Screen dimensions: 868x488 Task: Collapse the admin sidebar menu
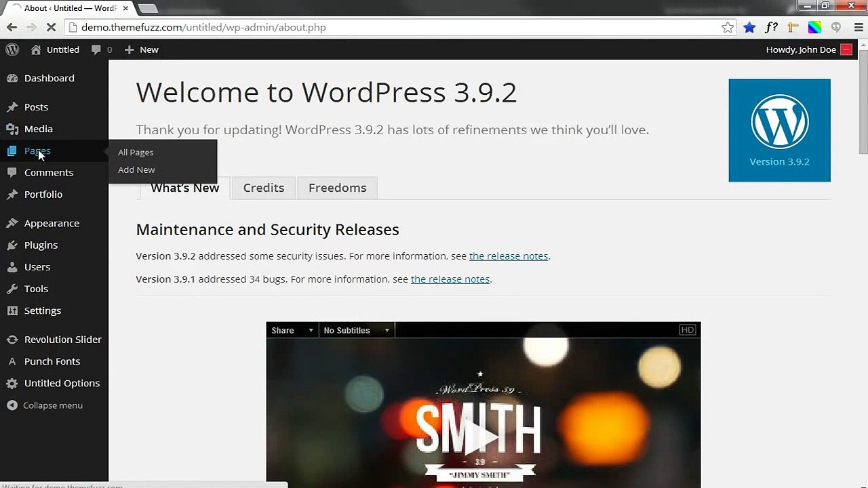pos(53,405)
